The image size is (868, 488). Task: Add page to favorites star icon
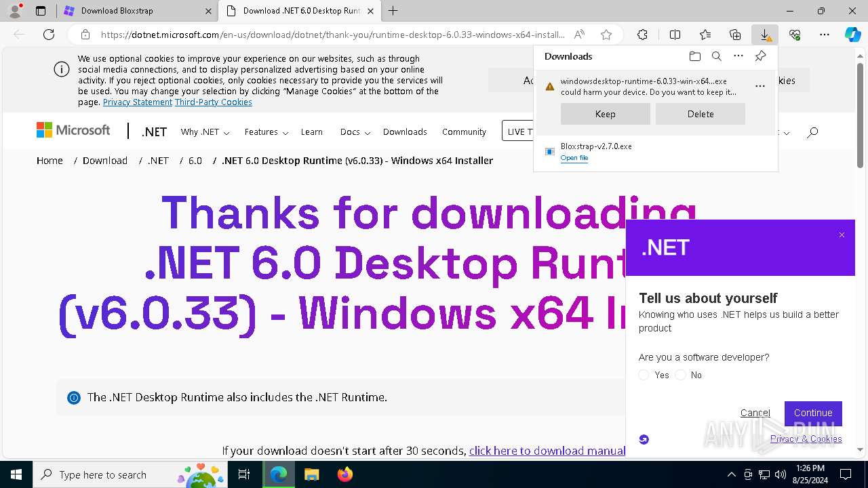[x=606, y=35]
